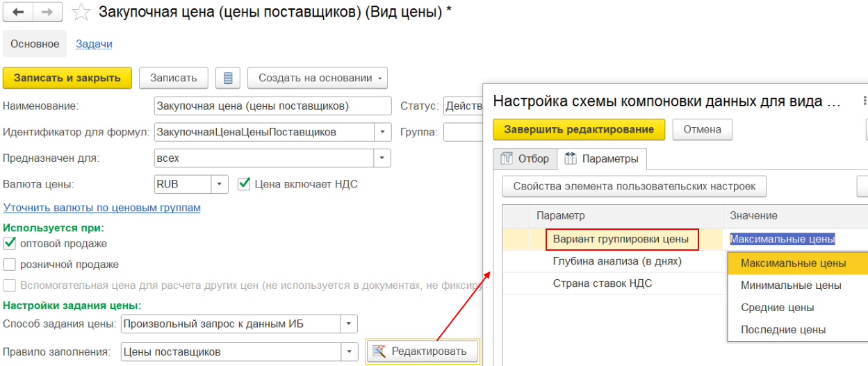Expand the Создать на основании menu
Screen dimensions: 868x366
pyautogui.click(x=380, y=78)
